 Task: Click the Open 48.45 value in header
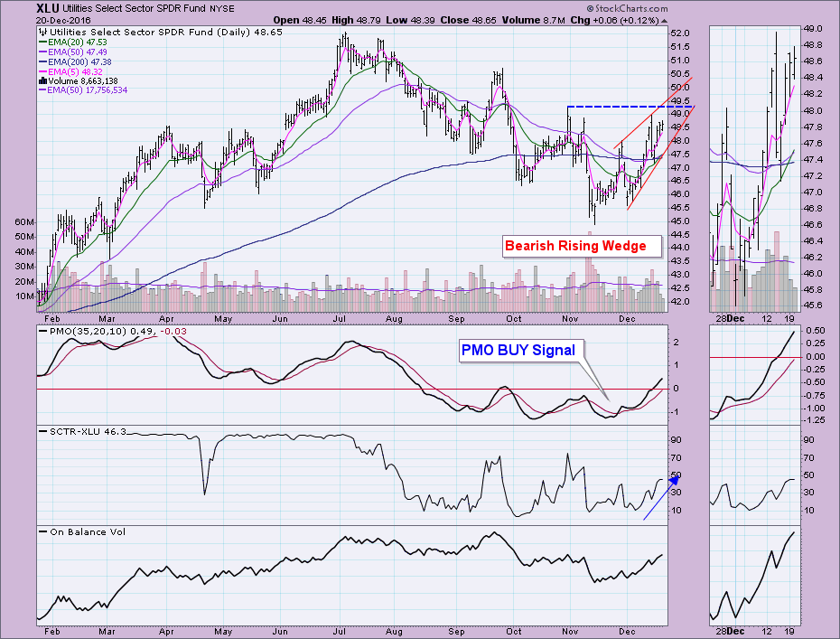click(298, 21)
